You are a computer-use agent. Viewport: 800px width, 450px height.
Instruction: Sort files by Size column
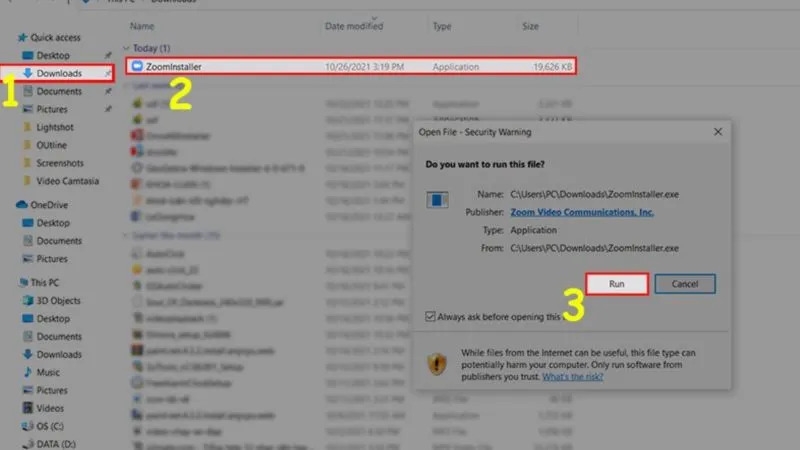530,26
